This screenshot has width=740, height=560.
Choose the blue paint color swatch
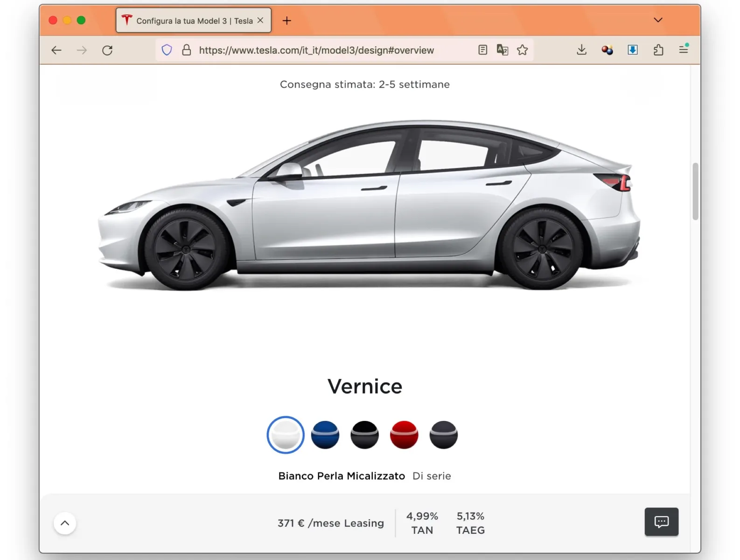(325, 435)
